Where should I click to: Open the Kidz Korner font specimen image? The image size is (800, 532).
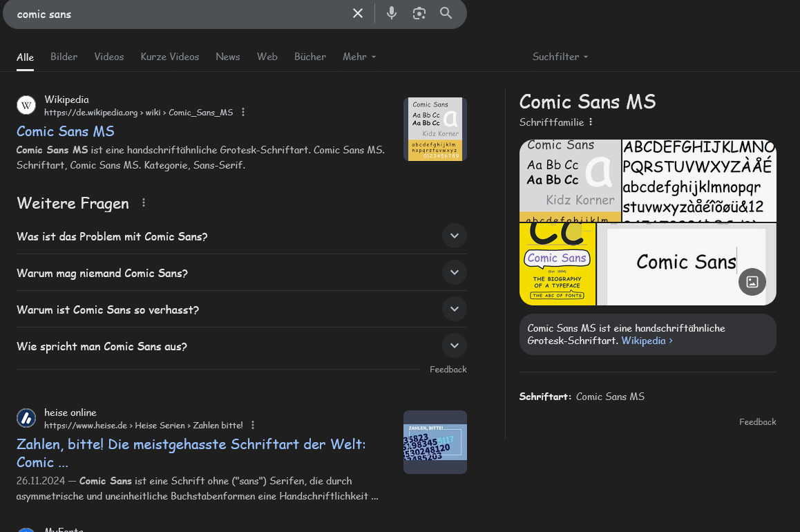pos(570,180)
